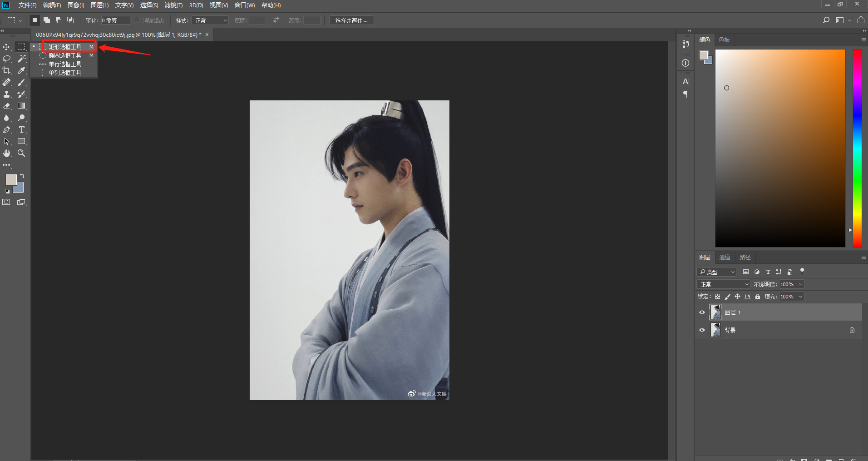Click the foreground color swatch in toolbox

tap(11, 179)
